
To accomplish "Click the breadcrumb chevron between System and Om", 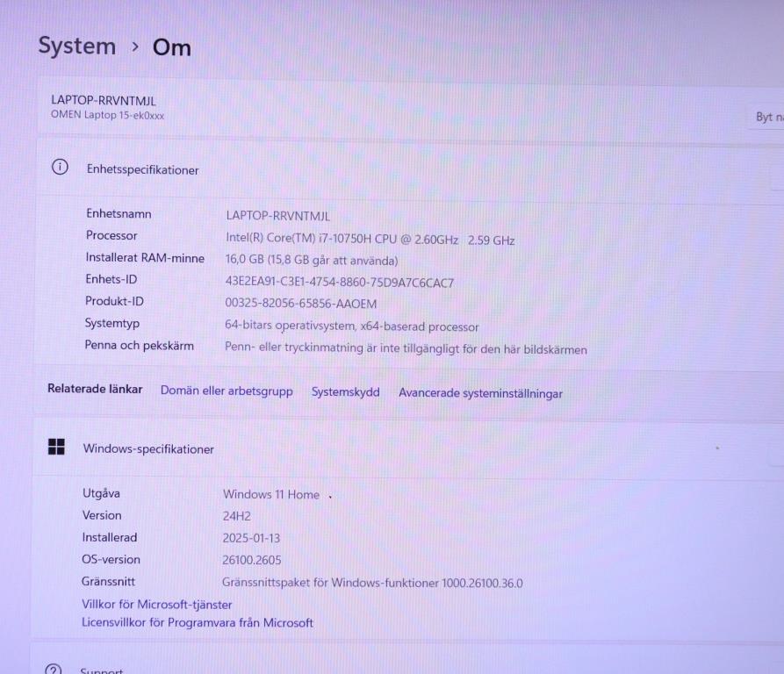I will click(134, 47).
